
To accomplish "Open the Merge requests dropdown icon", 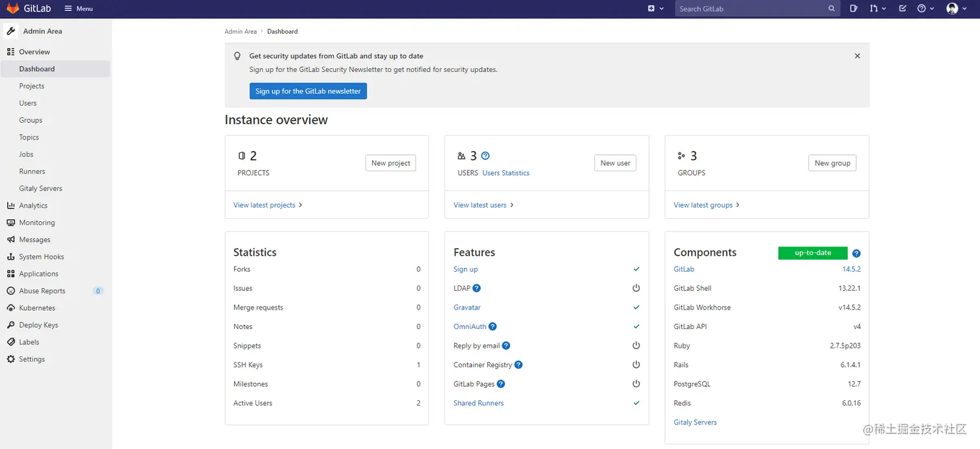I will tap(878, 8).
